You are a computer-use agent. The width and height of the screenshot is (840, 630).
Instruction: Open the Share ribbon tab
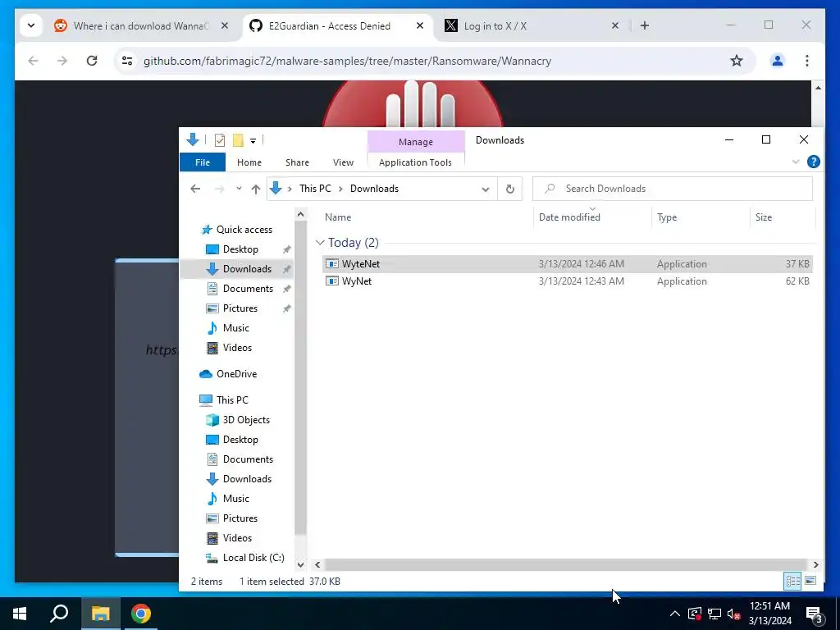pos(297,162)
